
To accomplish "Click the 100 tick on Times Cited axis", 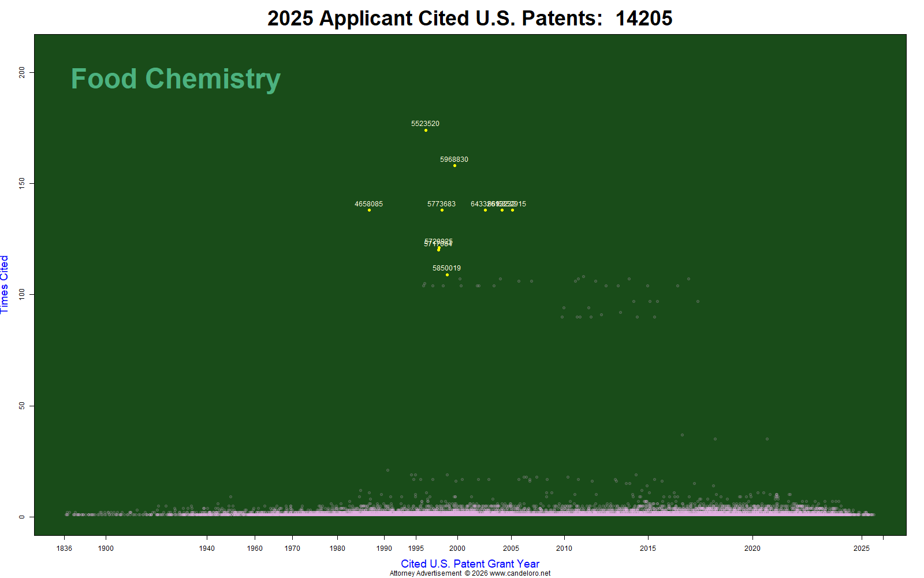I will (22, 294).
